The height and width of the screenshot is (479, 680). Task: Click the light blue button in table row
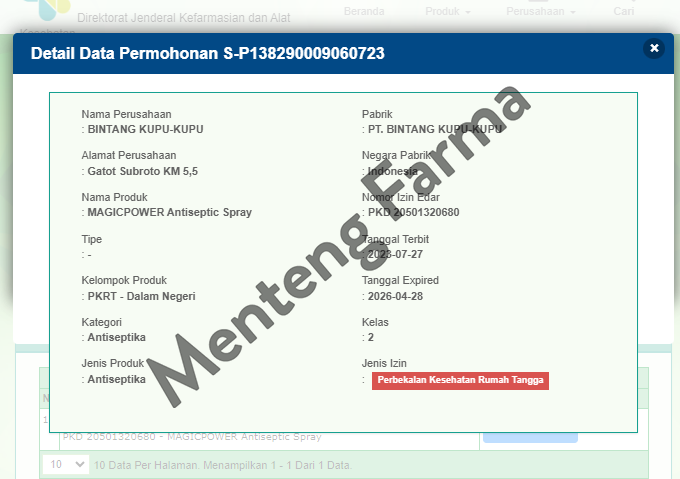click(530, 437)
